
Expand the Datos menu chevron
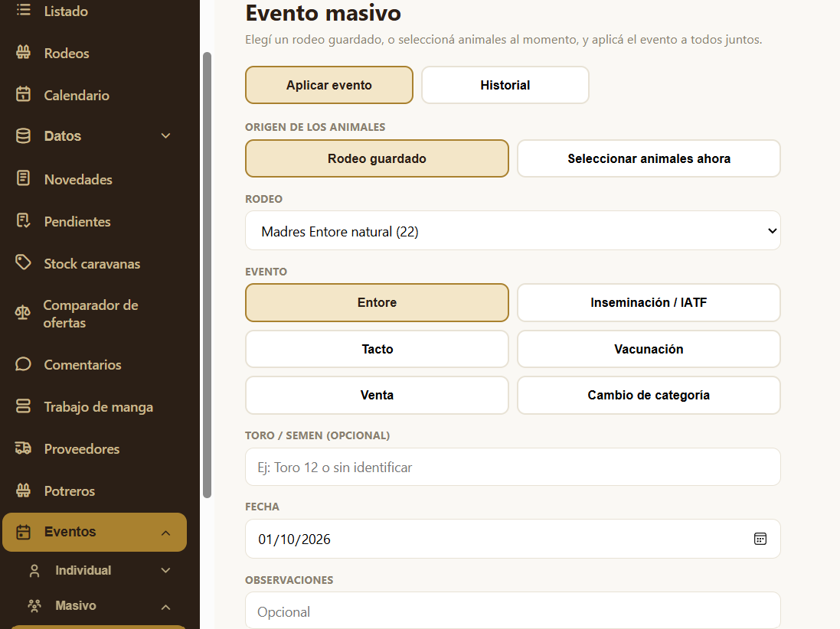pyautogui.click(x=166, y=136)
